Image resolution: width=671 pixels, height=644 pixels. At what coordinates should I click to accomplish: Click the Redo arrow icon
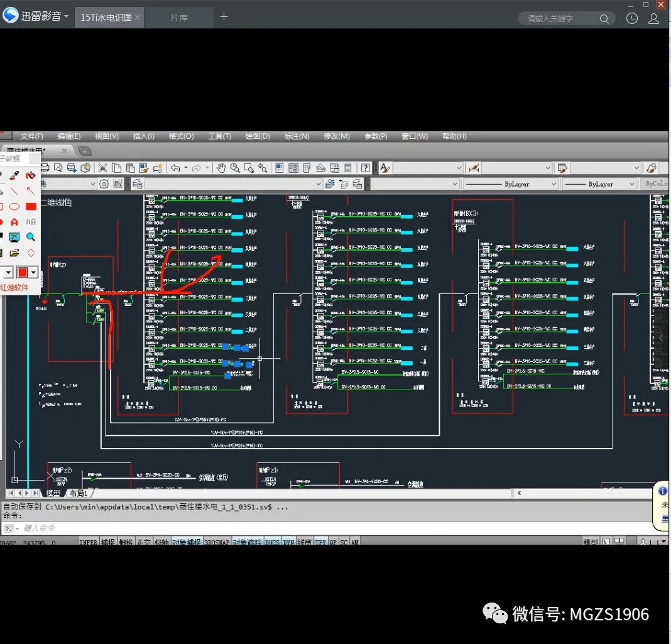click(197, 168)
